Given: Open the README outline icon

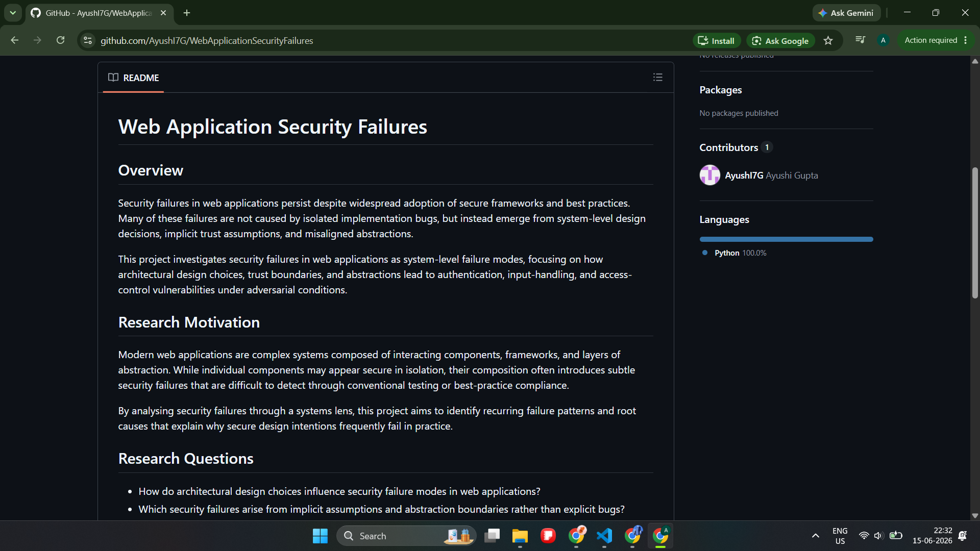Looking at the screenshot, I should tap(657, 78).
